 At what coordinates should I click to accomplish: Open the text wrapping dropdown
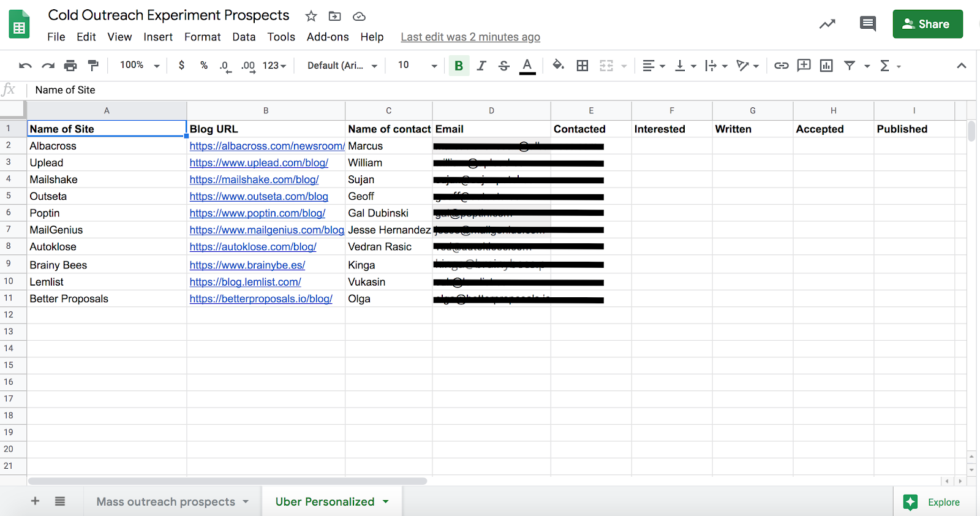pyautogui.click(x=716, y=66)
